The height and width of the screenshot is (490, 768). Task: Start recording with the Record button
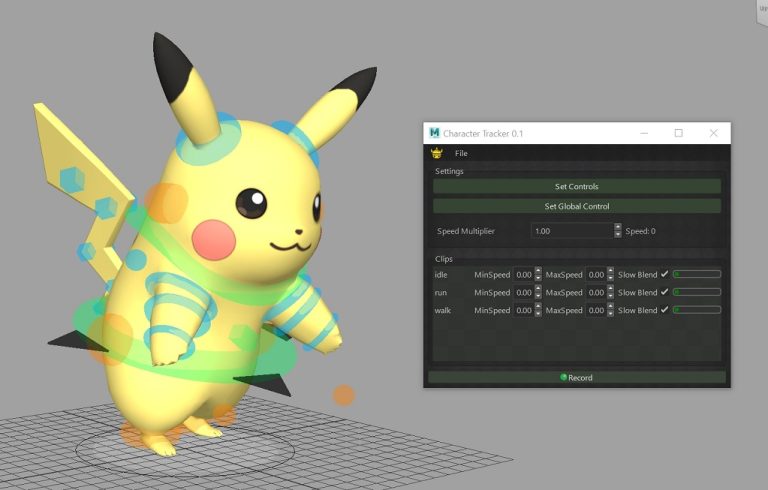click(576, 377)
